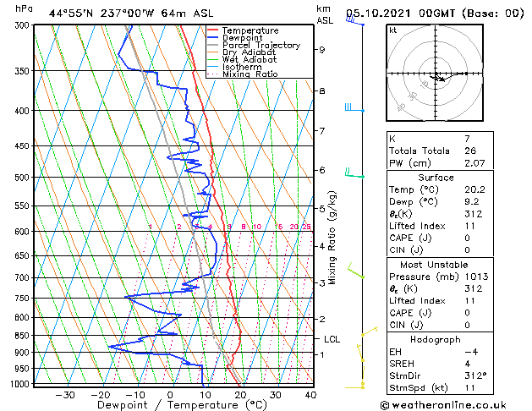Click the 'Surface' section heading

coord(436,178)
